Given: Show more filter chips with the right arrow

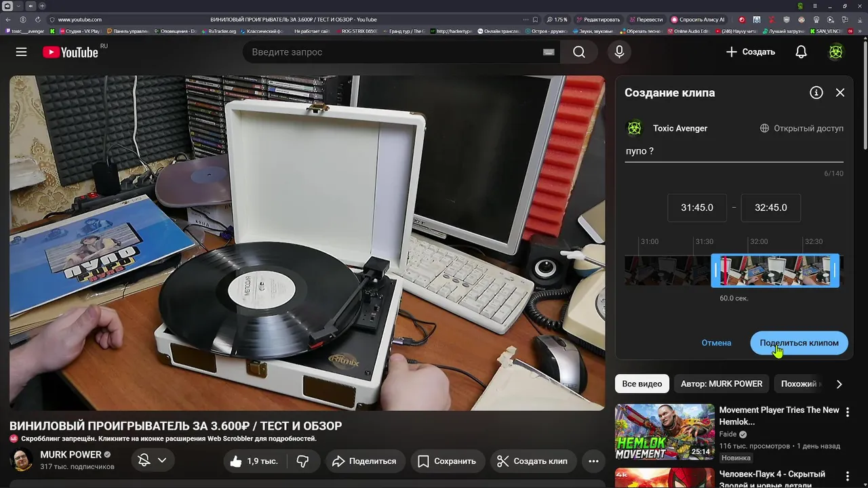Looking at the screenshot, I should pyautogui.click(x=840, y=384).
